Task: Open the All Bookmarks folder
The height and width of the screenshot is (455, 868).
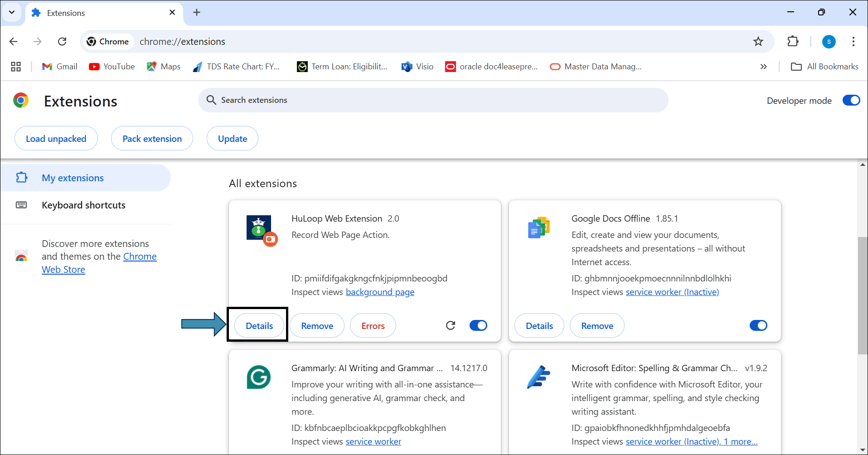Action: 824,67
